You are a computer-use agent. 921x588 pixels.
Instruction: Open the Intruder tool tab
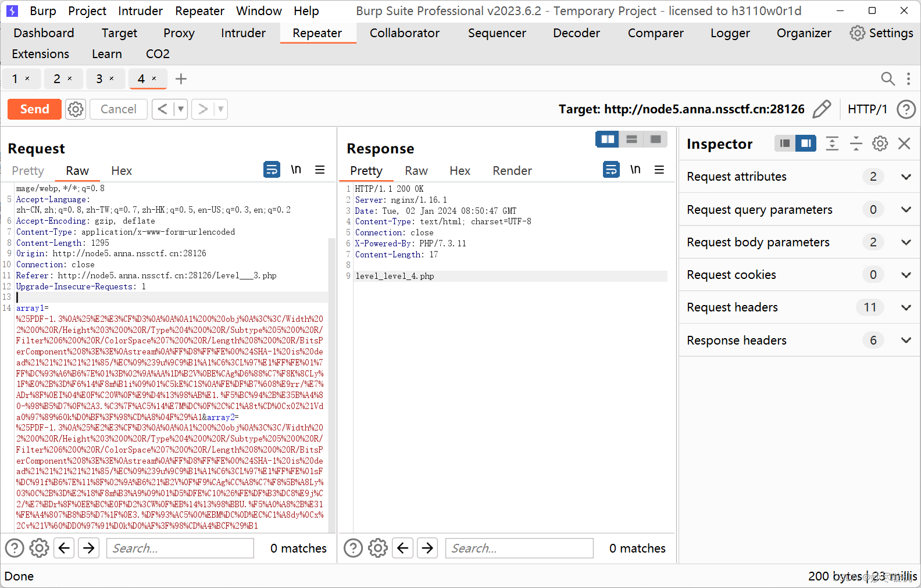tap(243, 33)
